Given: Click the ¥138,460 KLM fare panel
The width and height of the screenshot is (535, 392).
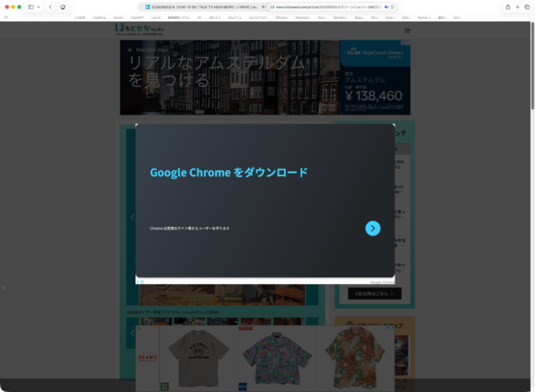Looking at the screenshot, I should pyautogui.click(x=375, y=90).
